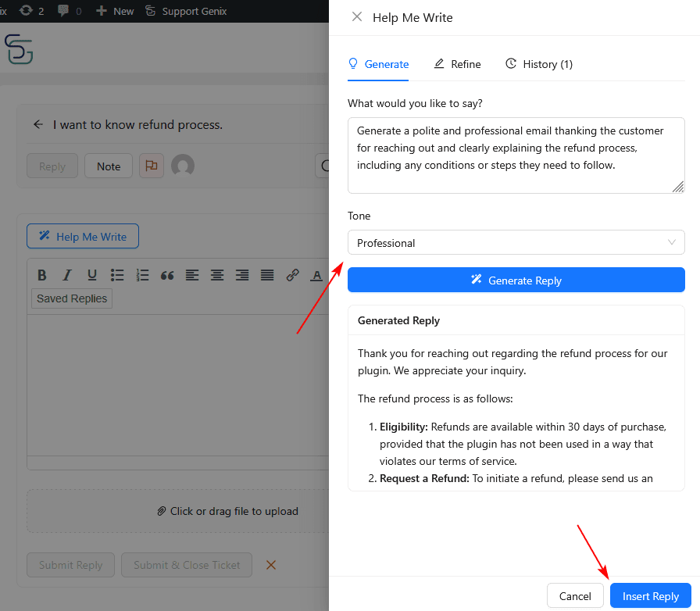The image size is (700, 611).
Task: Switch to the Refine tab
Action: tap(457, 64)
